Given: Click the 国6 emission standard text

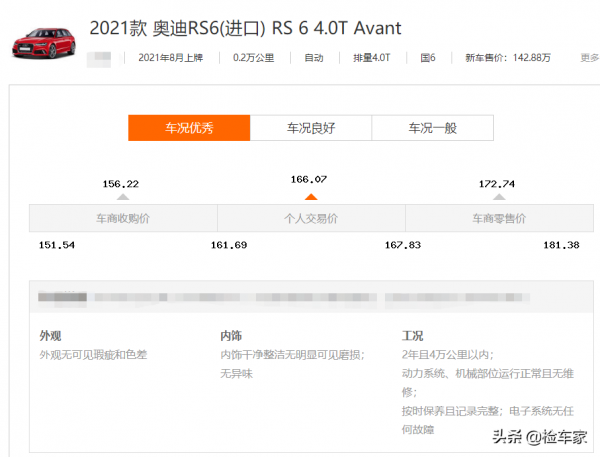Looking at the screenshot, I should [428, 58].
